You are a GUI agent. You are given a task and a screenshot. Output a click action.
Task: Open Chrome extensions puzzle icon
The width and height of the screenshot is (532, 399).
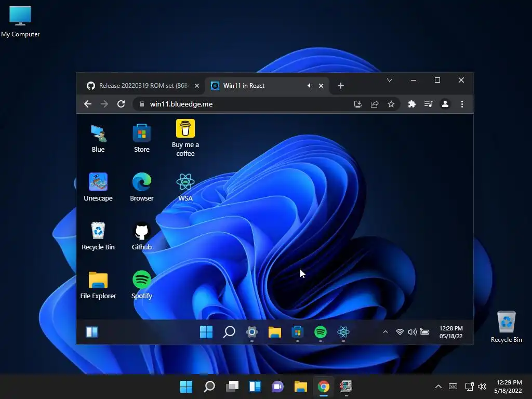pyautogui.click(x=412, y=104)
